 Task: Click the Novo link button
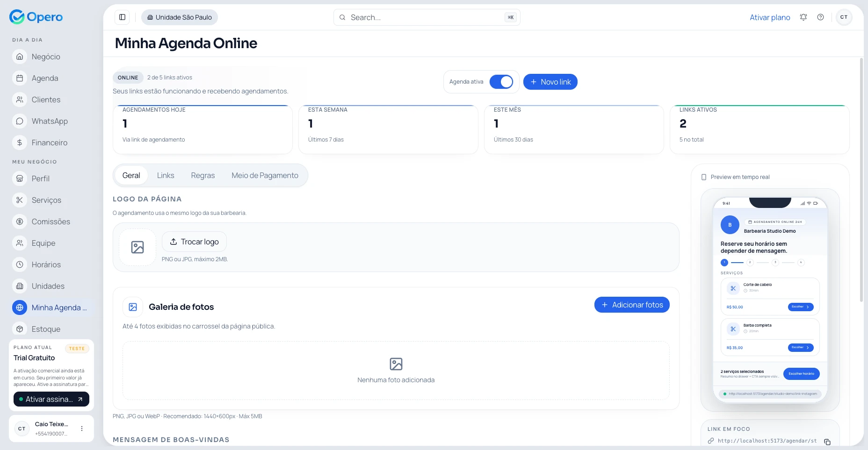click(x=550, y=82)
